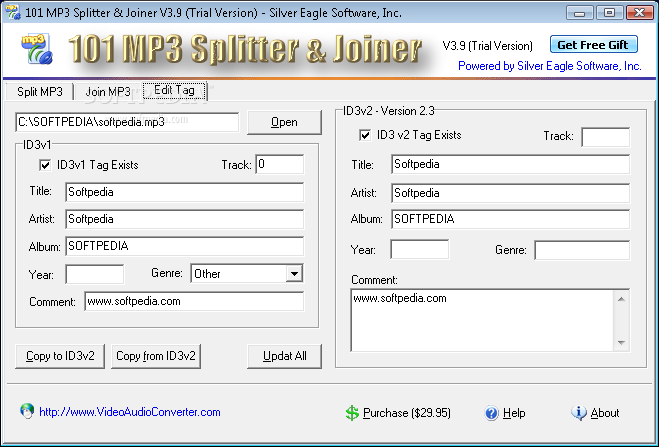Click the globe icon beside website link
The height and width of the screenshot is (447, 659).
27,411
